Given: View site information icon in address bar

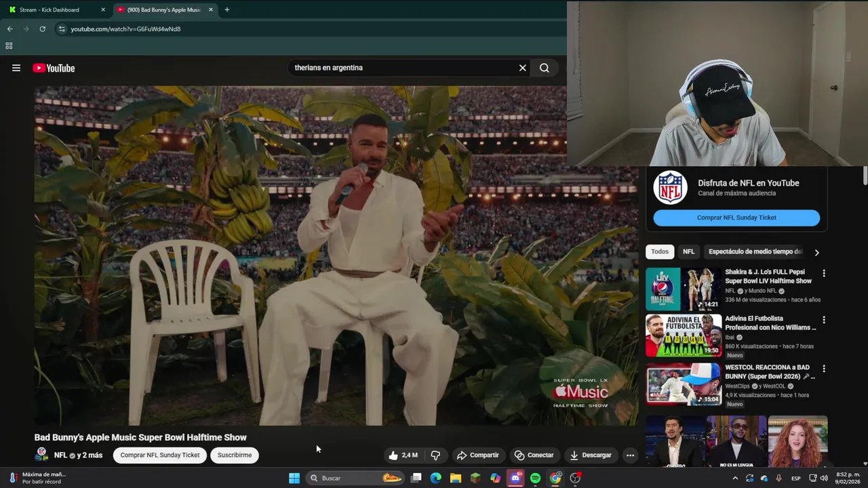Looking at the screenshot, I should [62, 29].
